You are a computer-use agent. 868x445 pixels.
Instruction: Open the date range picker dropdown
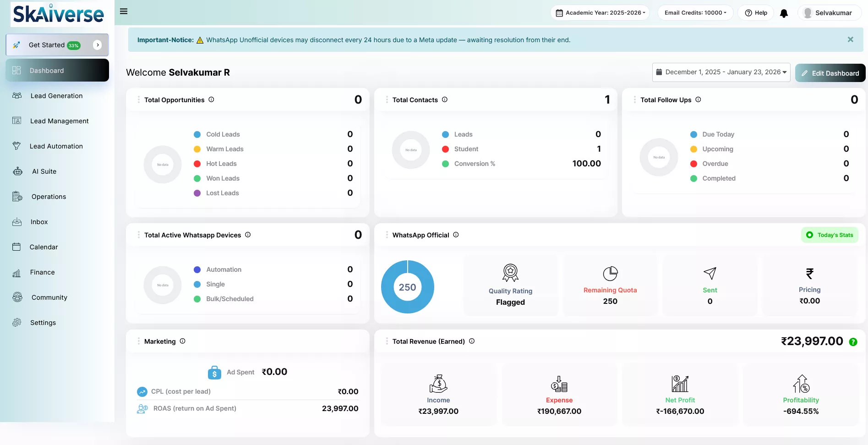(x=721, y=72)
